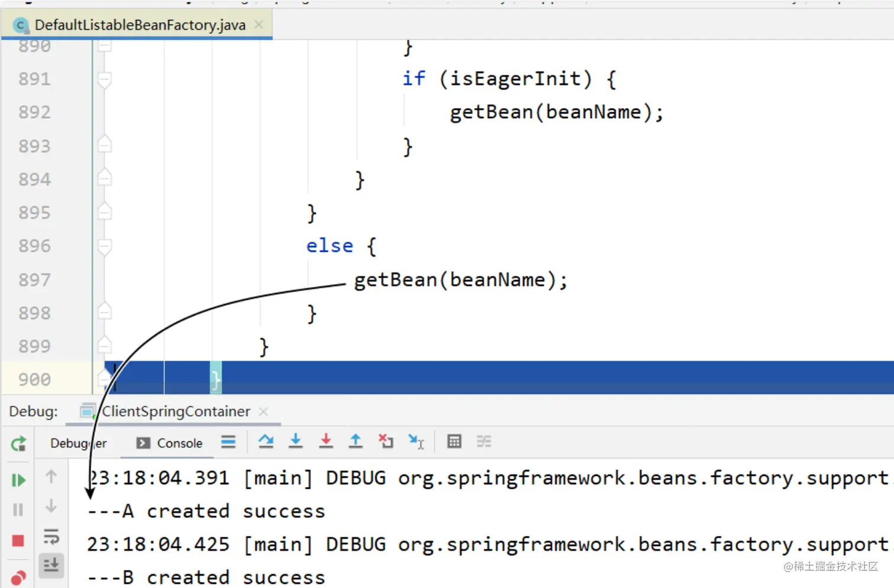
Task: Click the Pause Program icon
Action: tap(18, 509)
